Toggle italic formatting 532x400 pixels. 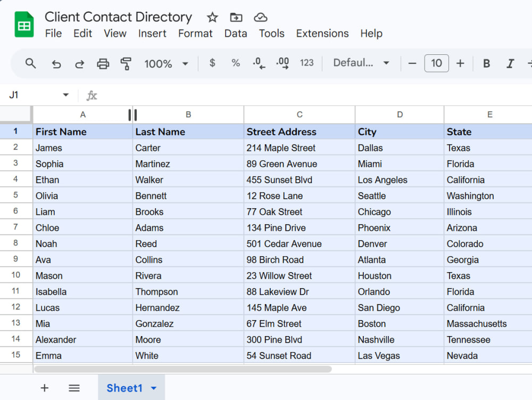(510, 63)
